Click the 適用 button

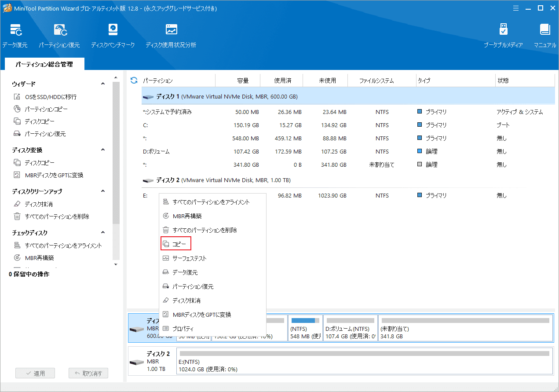[x=36, y=374]
